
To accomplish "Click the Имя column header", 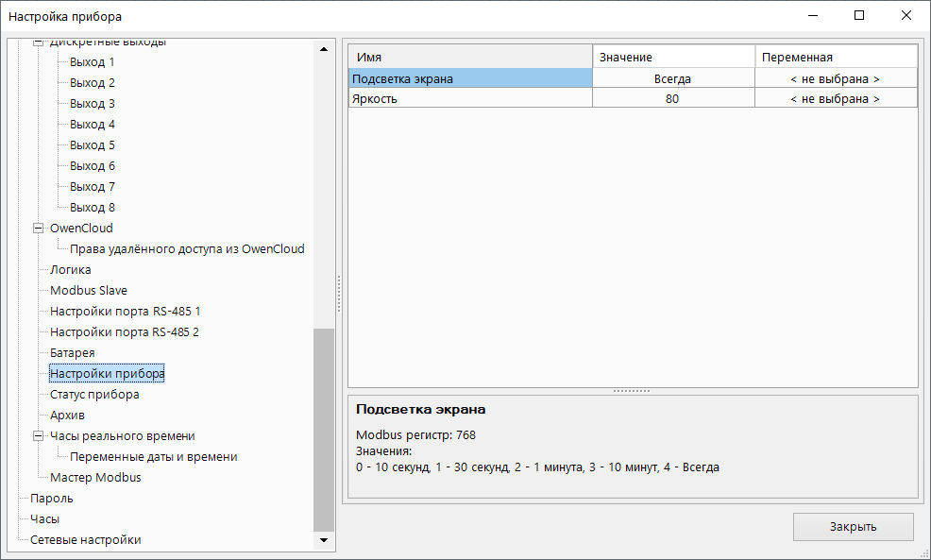I will point(470,58).
